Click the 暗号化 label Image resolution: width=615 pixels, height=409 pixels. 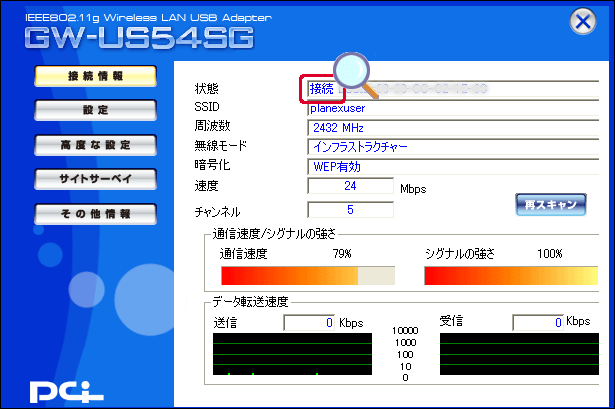point(212,165)
